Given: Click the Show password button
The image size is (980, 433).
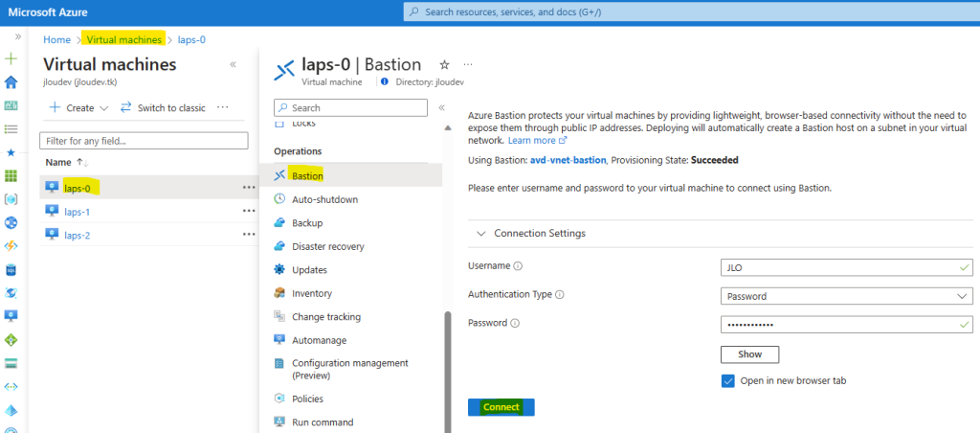Looking at the screenshot, I should [x=749, y=354].
